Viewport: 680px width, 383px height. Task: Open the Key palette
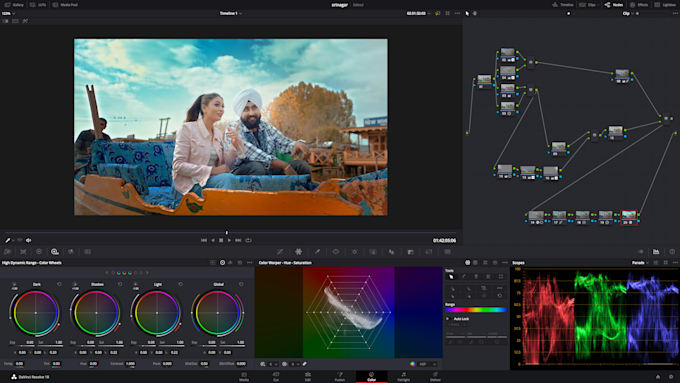coord(410,252)
